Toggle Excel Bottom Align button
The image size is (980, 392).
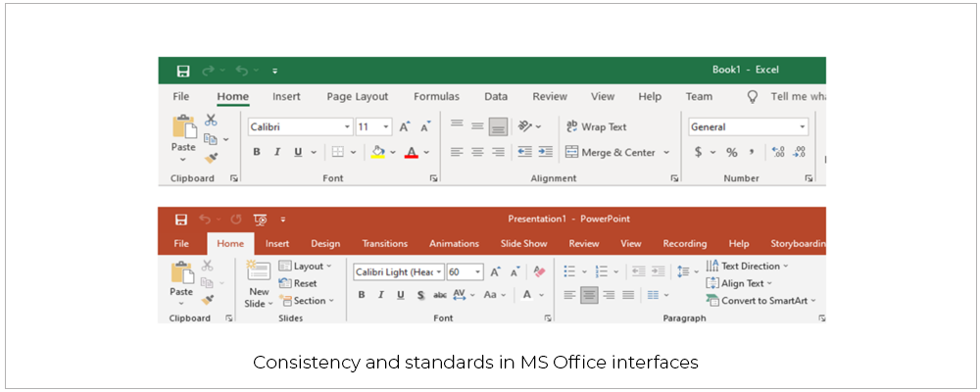(x=498, y=127)
